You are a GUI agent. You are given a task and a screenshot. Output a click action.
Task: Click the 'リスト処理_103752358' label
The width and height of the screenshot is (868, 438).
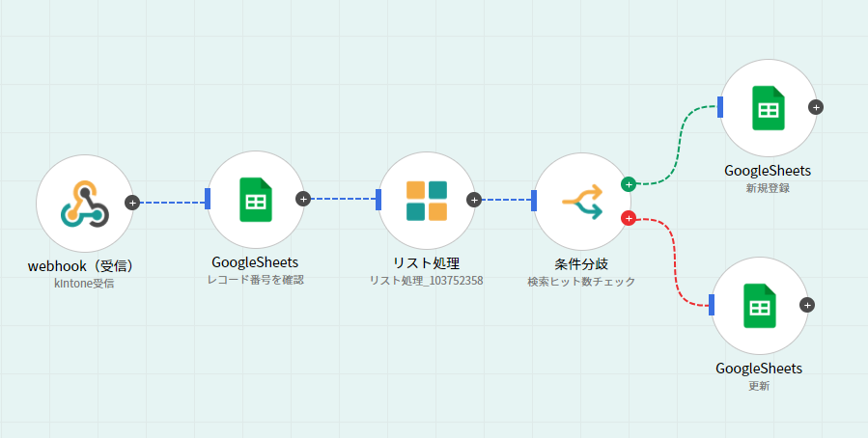click(x=426, y=281)
